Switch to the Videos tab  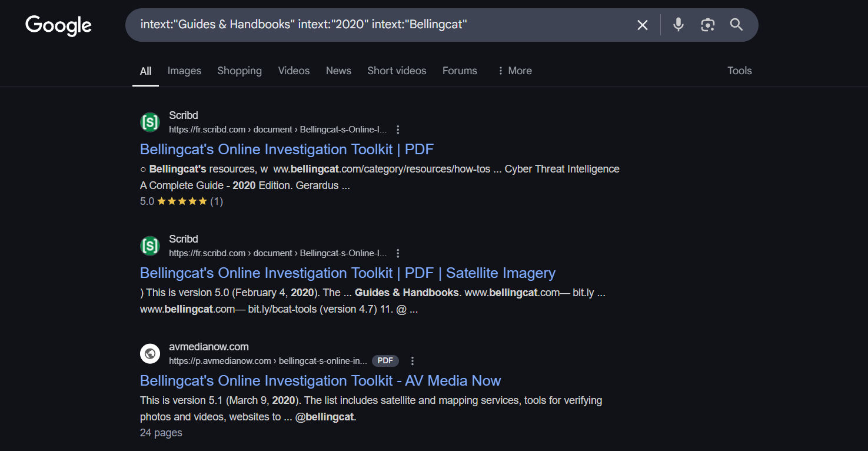[294, 71]
